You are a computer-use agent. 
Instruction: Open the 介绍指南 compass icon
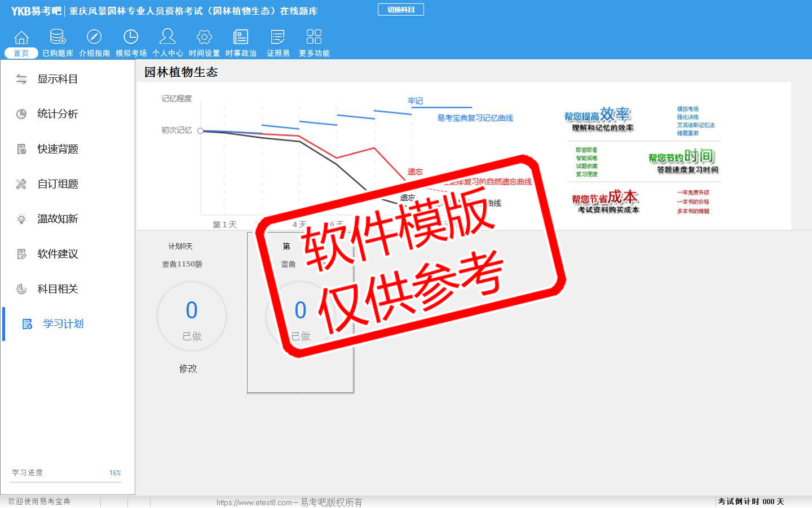point(94,37)
